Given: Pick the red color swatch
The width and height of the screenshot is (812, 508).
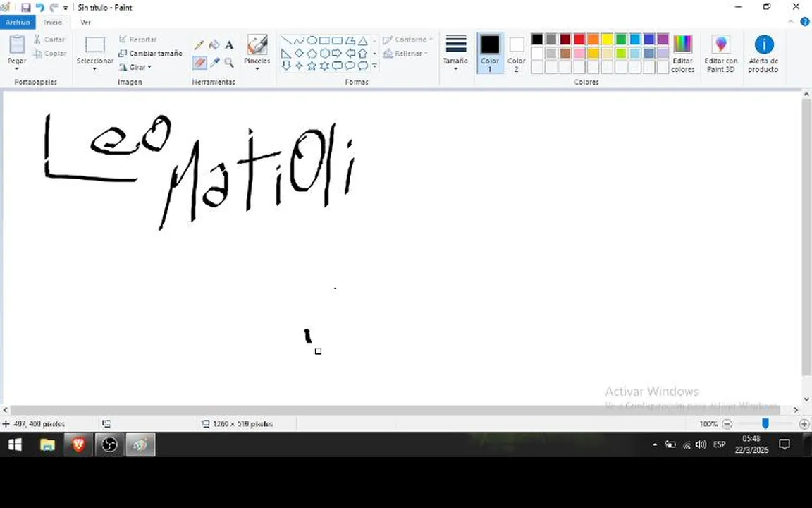Looking at the screenshot, I should (579, 40).
